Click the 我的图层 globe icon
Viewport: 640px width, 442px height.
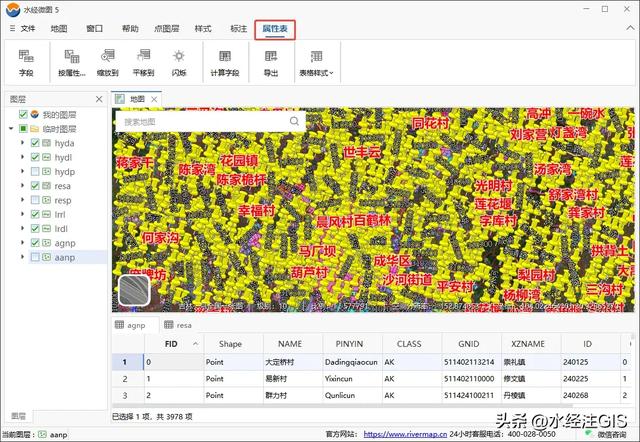click(x=35, y=114)
